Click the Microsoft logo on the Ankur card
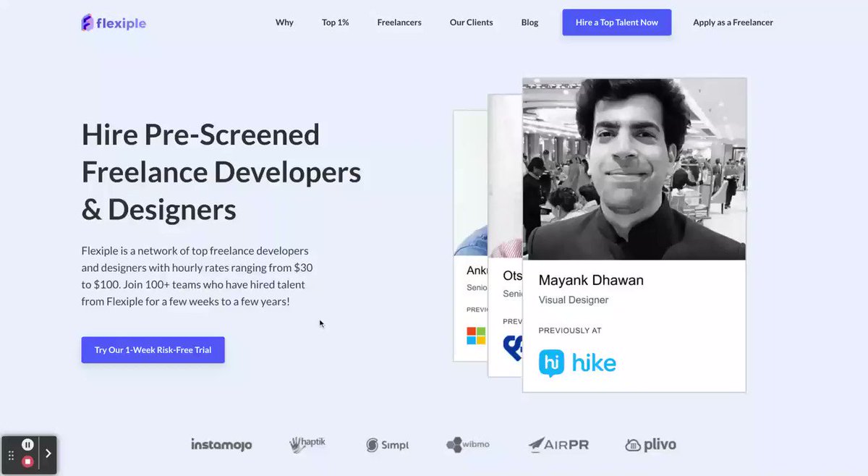 [x=476, y=336]
